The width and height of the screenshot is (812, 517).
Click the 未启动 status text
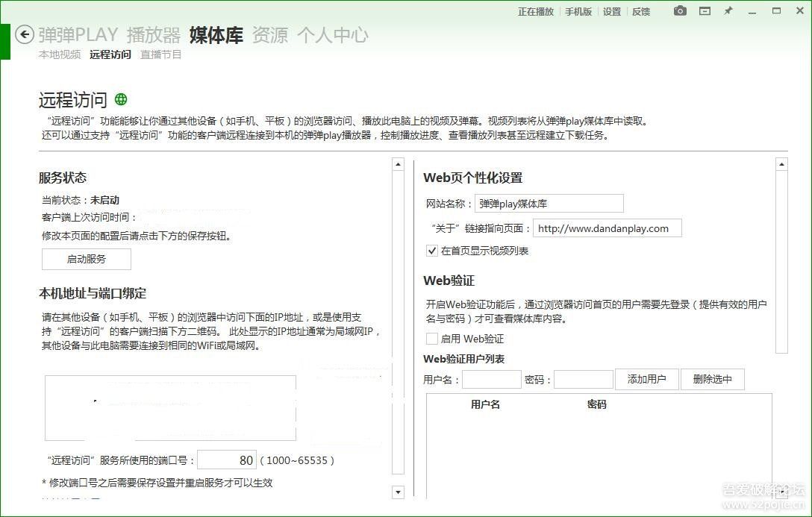point(104,200)
